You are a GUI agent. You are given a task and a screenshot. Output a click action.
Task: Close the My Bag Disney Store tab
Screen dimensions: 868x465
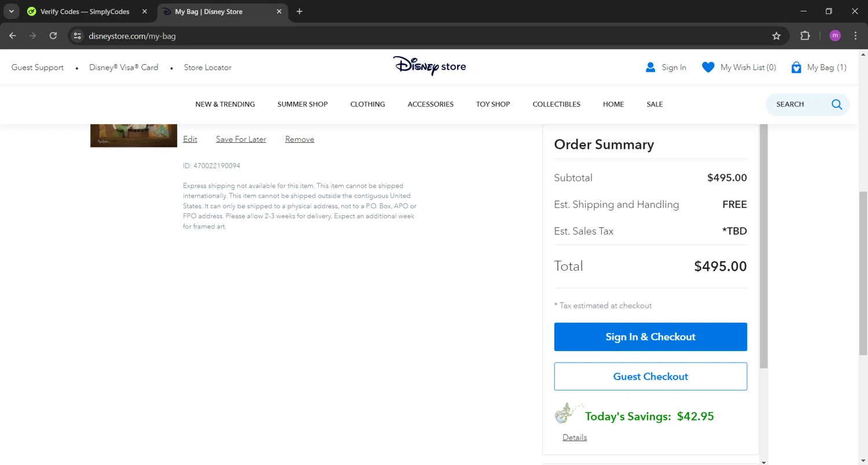point(279,12)
